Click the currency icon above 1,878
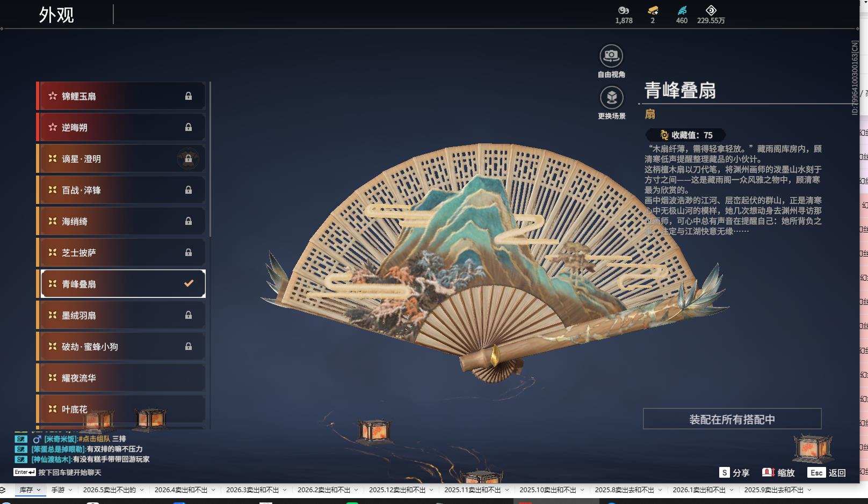 624,10
